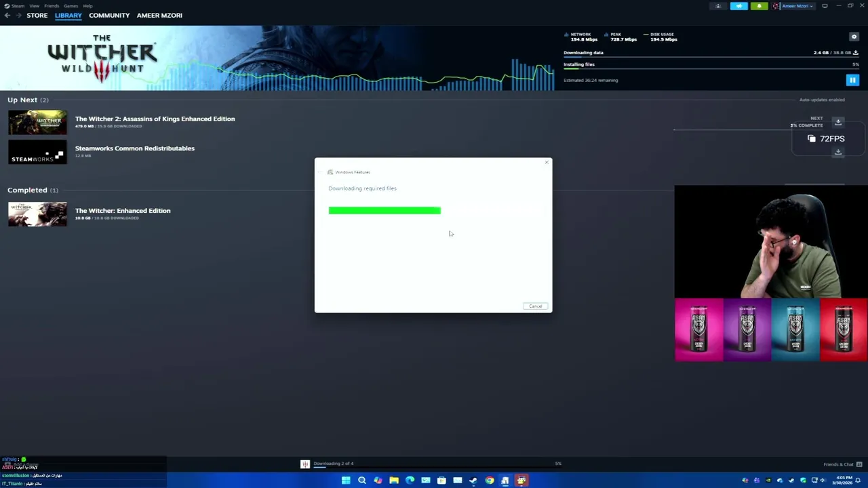The height and width of the screenshot is (488, 868).
Task: Open Copilot icon on taskbar
Action: point(378,481)
